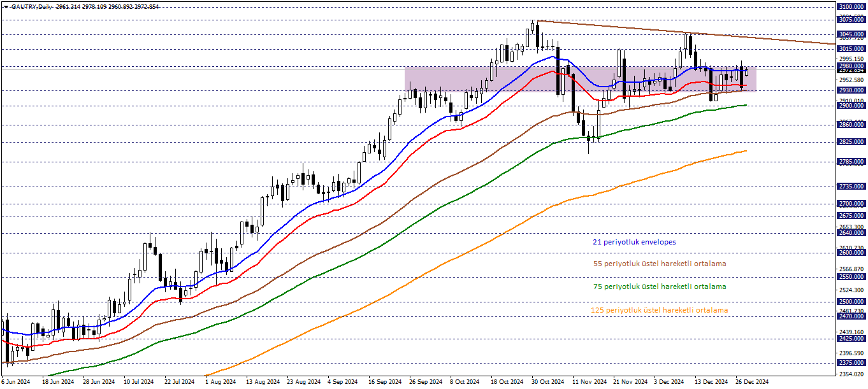Click the '75 periyotluk üstel hareketli ortalama' label
The width and height of the screenshot is (868, 389).
click(659, 287)
